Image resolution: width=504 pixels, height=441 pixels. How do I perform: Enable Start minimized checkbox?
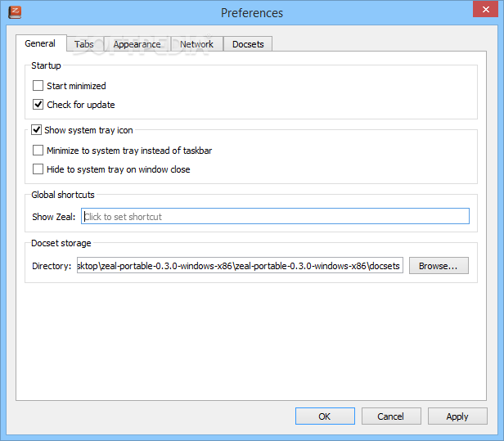(x=38, y=86)
